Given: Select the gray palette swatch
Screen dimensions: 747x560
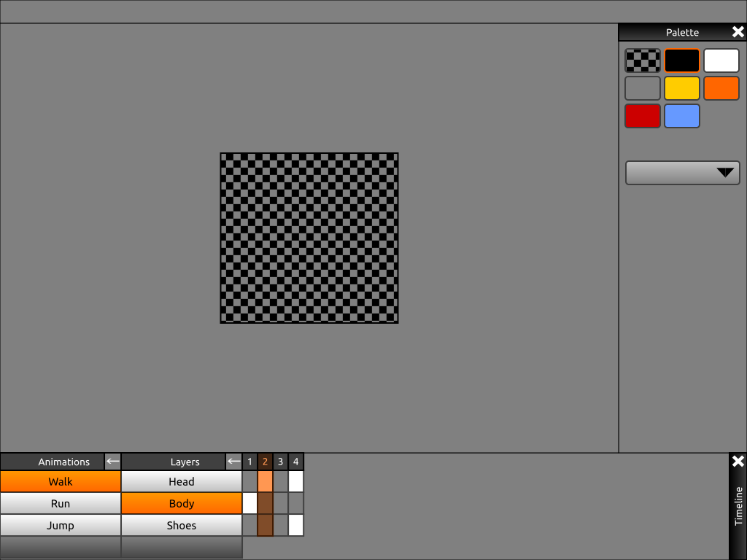Looking at the screenshot, I should coord(642,88).
